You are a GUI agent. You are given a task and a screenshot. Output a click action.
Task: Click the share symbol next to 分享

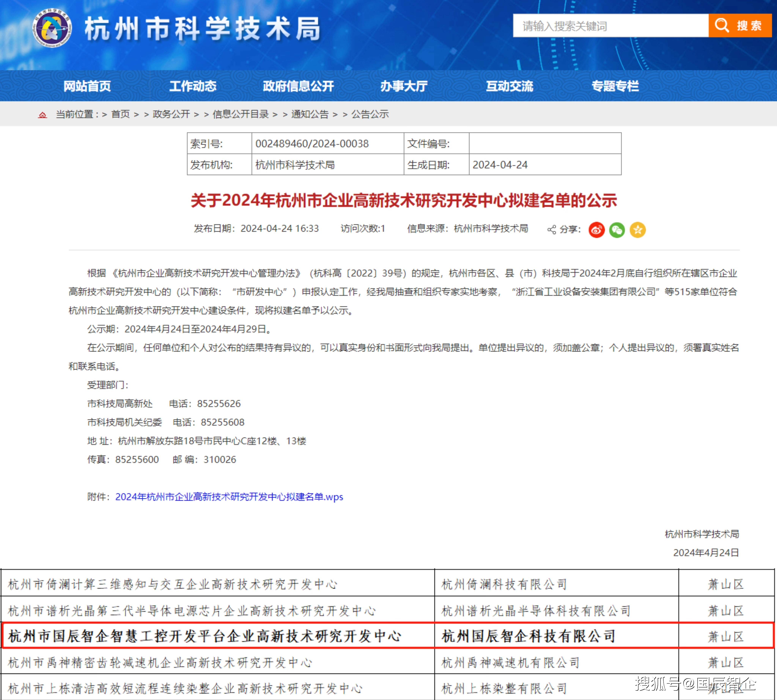551,230
